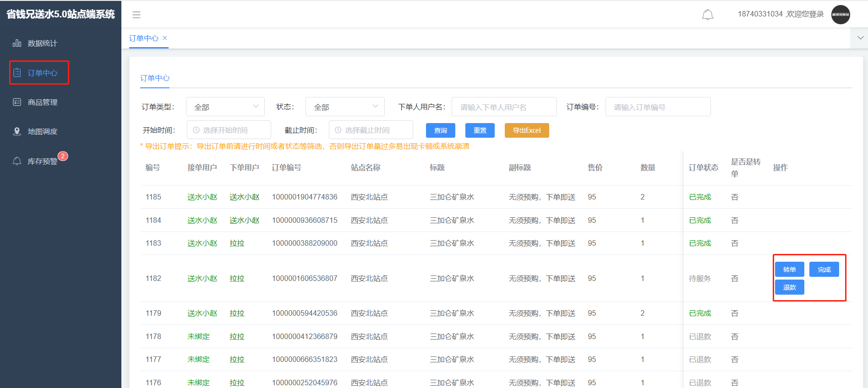The image size is (868, 388).
Task: Select 订单中心 in the sidebar
Action: (x=42, y=73)
